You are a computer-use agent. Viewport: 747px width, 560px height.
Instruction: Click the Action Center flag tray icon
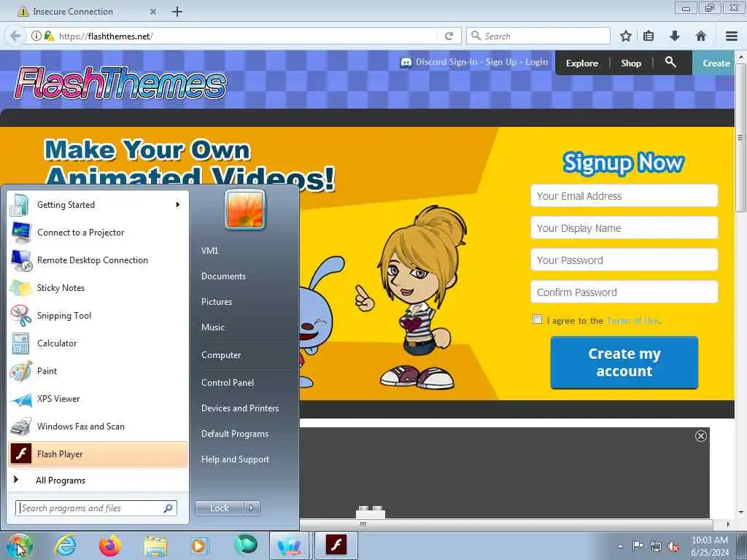tap(638, 545)
